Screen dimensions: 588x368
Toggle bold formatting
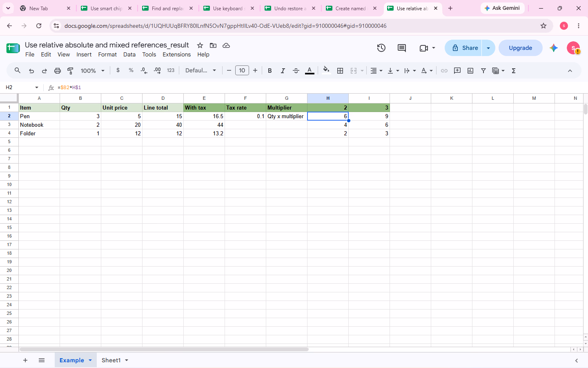(x=269, y=71)
